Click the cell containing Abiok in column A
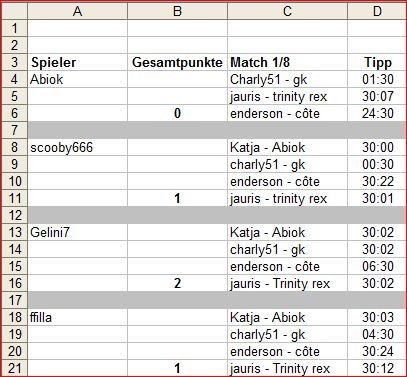The height and width of the screenshot is (377, 407). (x=77, y=79)
